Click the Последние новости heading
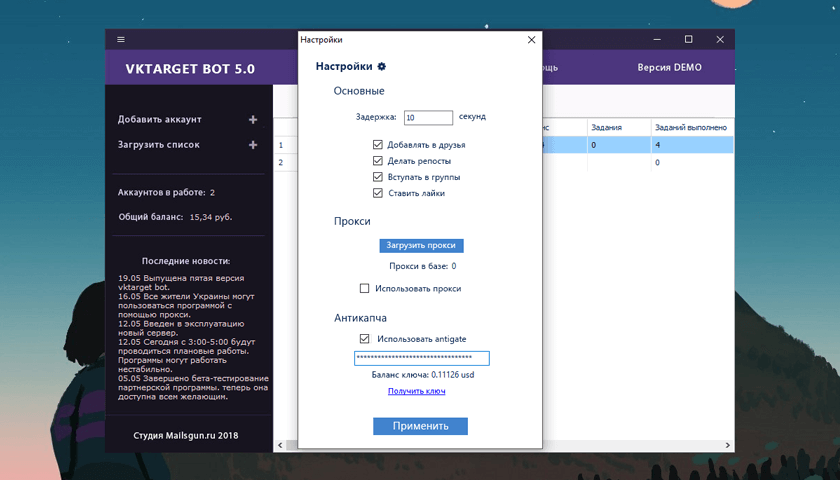 point(186,261)
